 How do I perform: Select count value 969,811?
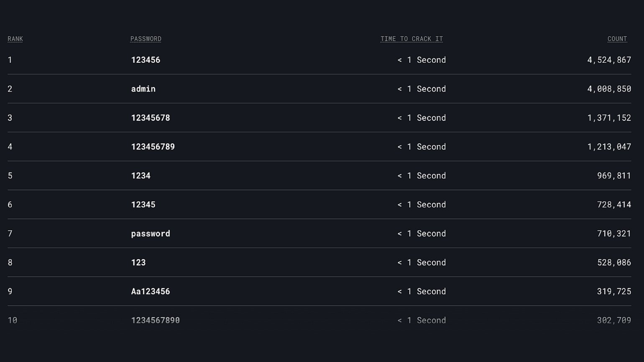click(614, 176)
